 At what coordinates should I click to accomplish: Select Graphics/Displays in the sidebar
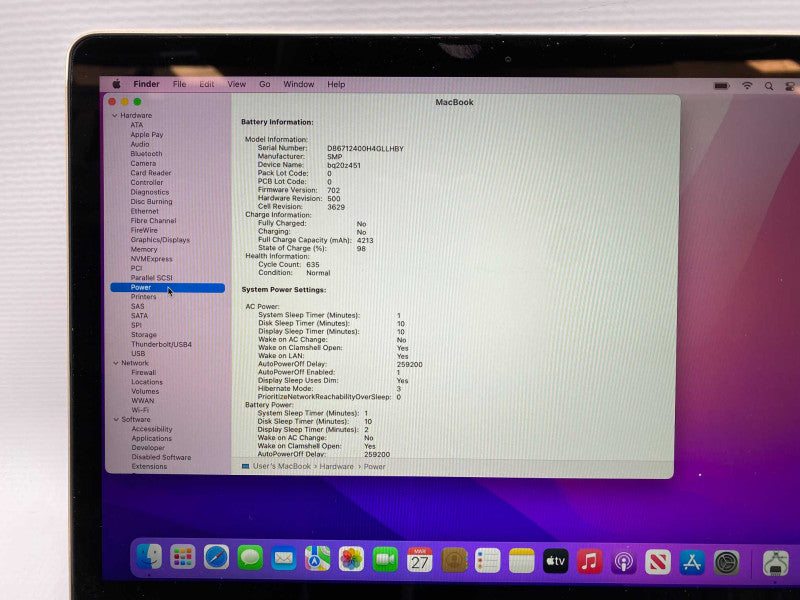pos(160,240)
